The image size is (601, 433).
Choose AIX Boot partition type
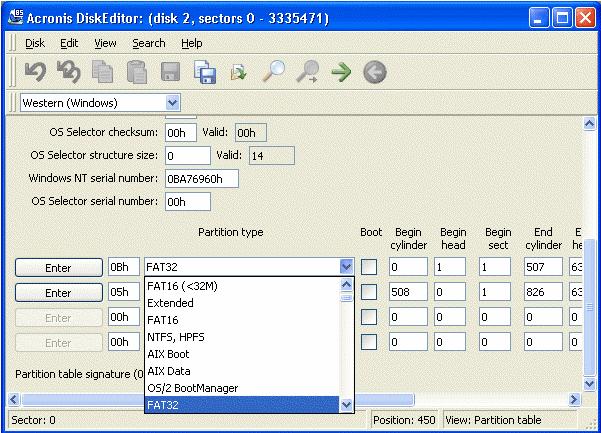tap(242, 354)
